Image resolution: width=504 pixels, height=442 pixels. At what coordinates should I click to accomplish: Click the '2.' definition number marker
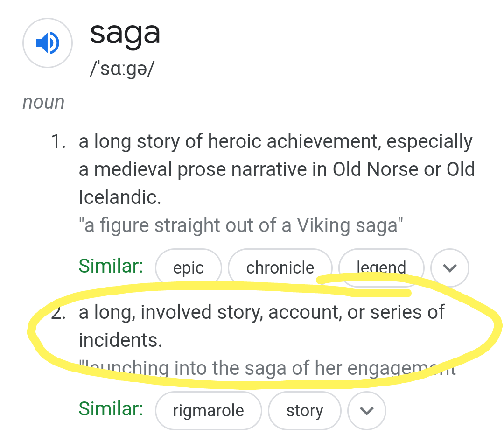click(x=58, y=312)
